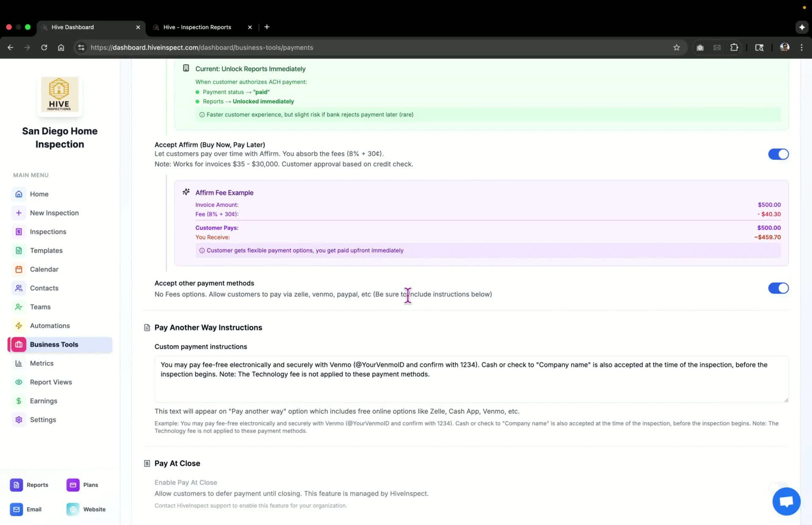The image size is (812, 525).
Task: Click into Custom payment instructions text box
Action: 471,379
